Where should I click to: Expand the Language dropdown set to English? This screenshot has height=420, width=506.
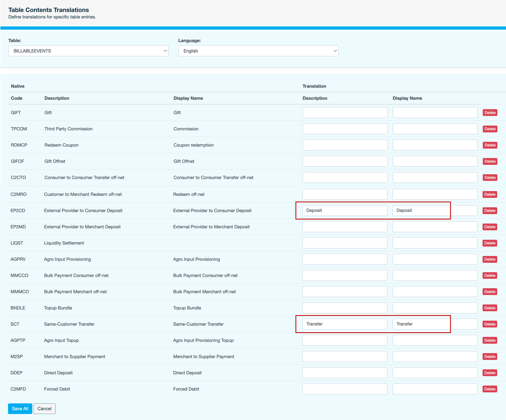pyautogui.click(x=258, y=51)
